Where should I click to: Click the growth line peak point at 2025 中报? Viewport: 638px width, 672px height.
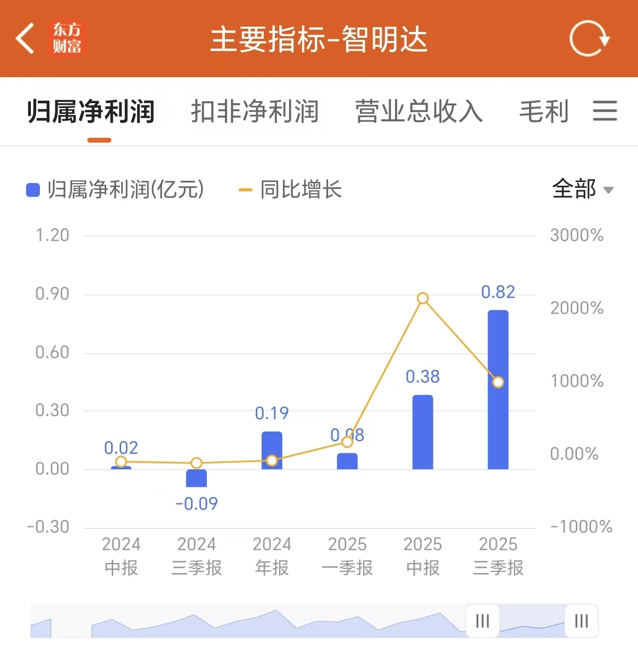(423, 298)
